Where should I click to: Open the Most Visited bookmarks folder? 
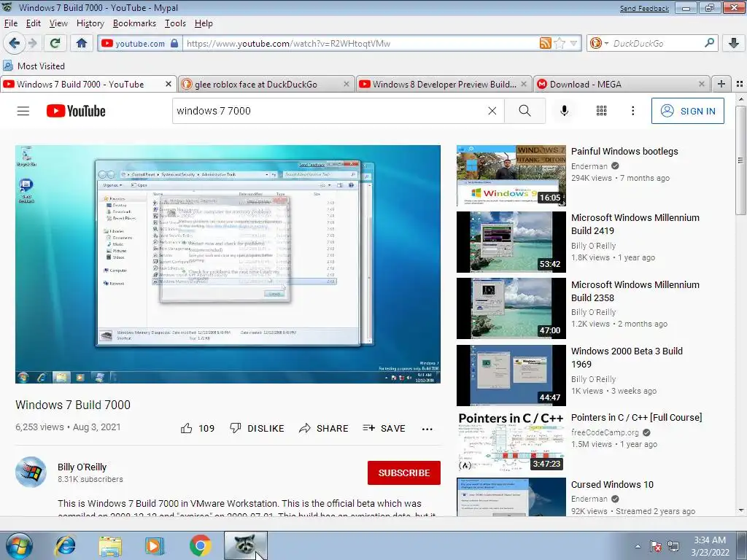(x=34, y=66)
